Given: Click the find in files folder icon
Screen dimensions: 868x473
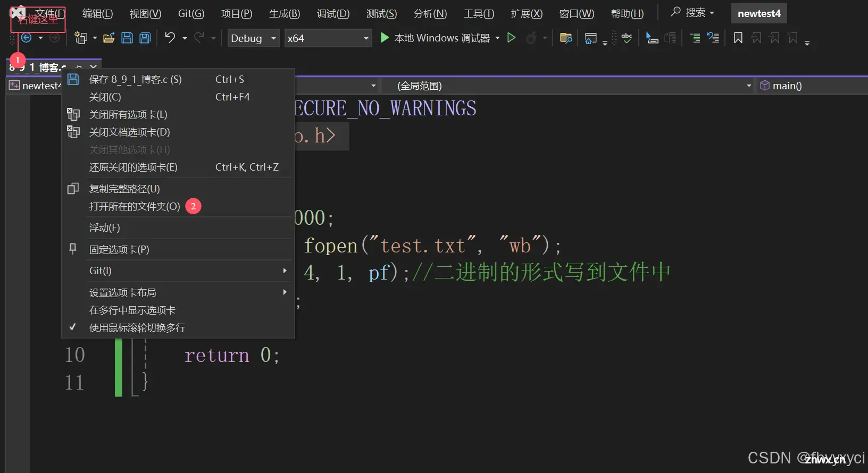Looking at the screenshot, I should click(566, 38).
